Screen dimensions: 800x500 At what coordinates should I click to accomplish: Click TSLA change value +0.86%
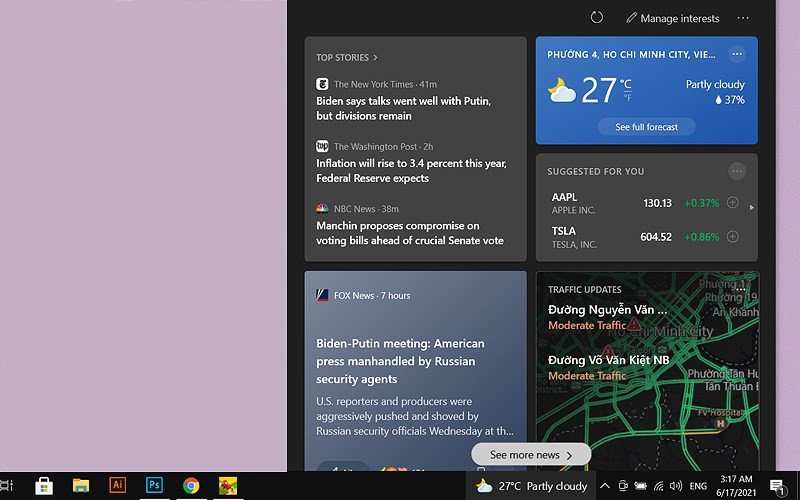tap(702, 237)
